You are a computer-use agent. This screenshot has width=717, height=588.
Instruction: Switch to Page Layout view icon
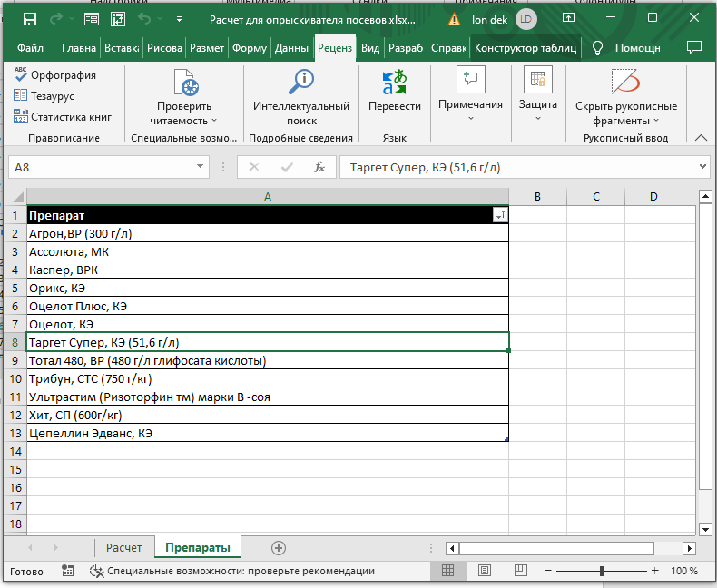coord(485,570)
